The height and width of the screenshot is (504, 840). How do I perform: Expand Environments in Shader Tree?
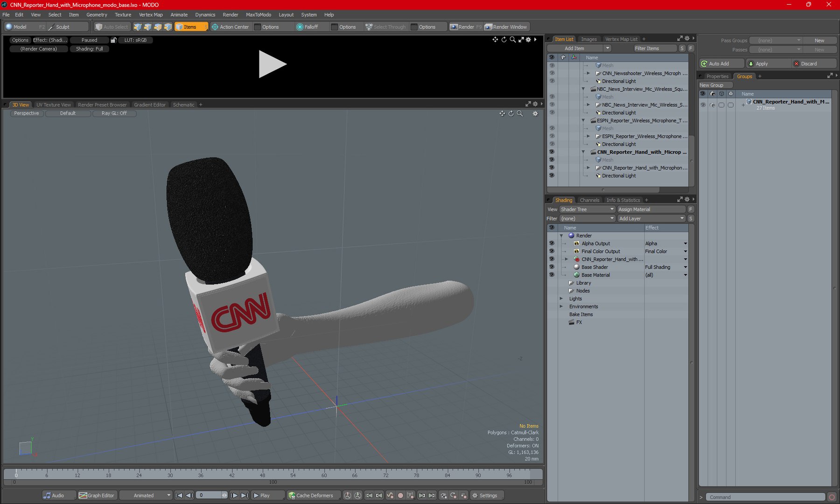click(561, 307)
